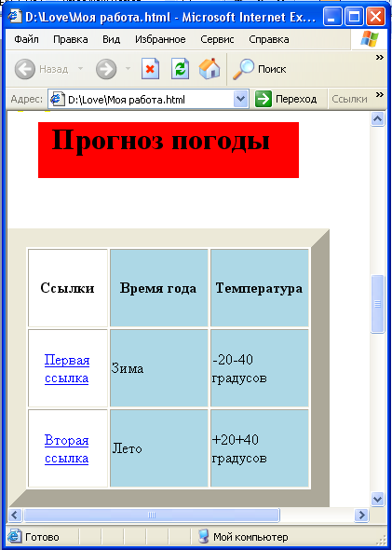This screenshot has width=392, height=550.
Task: Follow the Первая ссылка link
Action: click(x=67, y=369)
